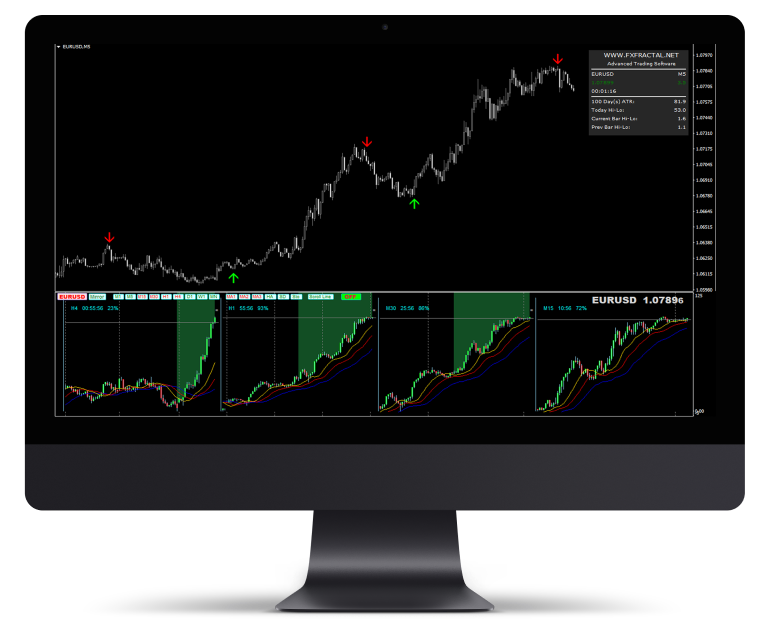
Task: Switch to the H1 timeframe
Action: (166, 297)
